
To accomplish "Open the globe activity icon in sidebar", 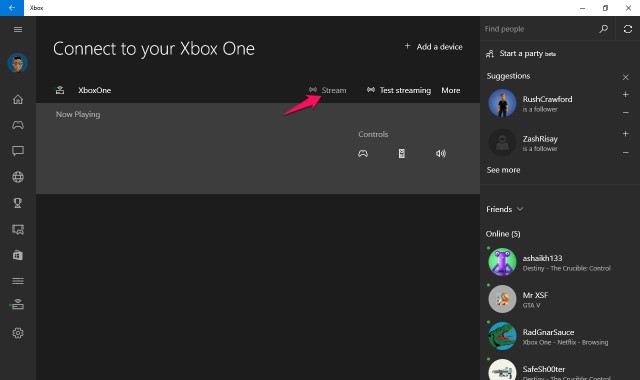I will 18,177.
